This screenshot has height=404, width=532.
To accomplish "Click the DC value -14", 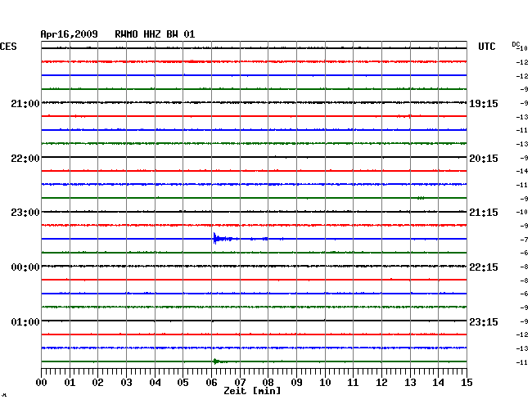I will [x=522, y=171].
